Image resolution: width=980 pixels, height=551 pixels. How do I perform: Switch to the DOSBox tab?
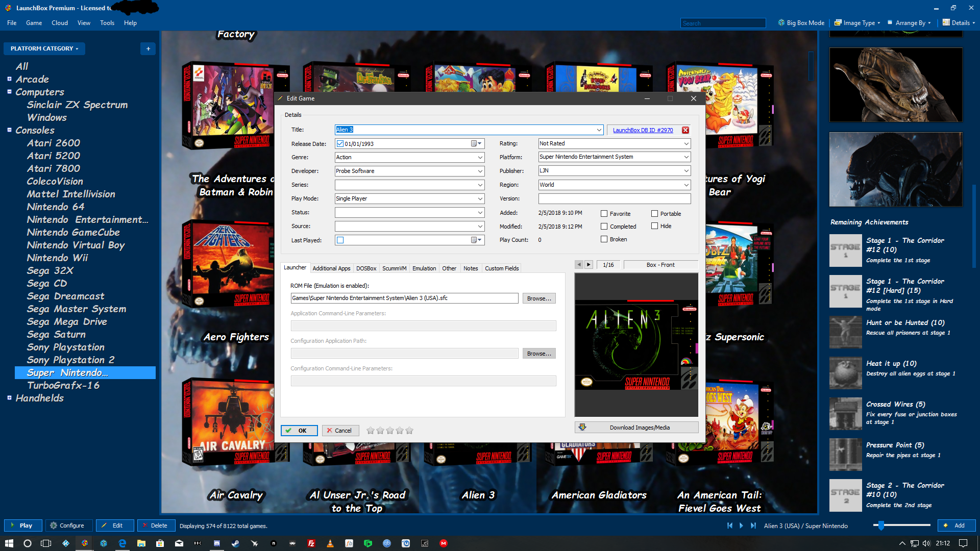point(366,268)
